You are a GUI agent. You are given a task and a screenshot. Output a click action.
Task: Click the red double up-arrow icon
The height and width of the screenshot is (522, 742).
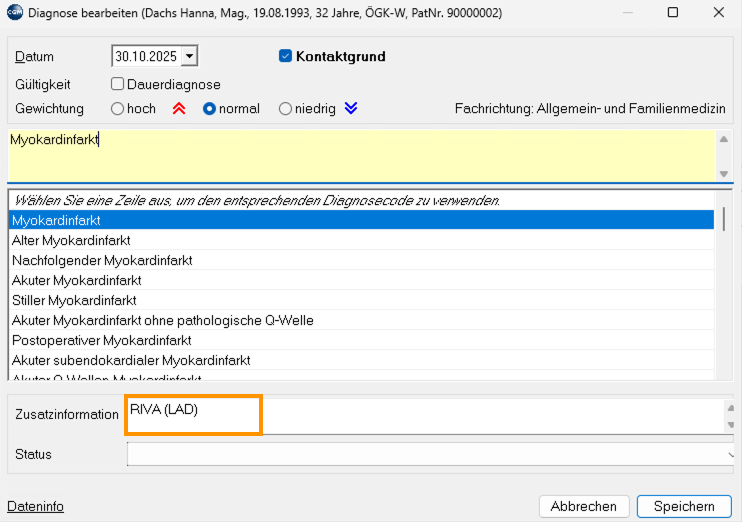(178, 109)
